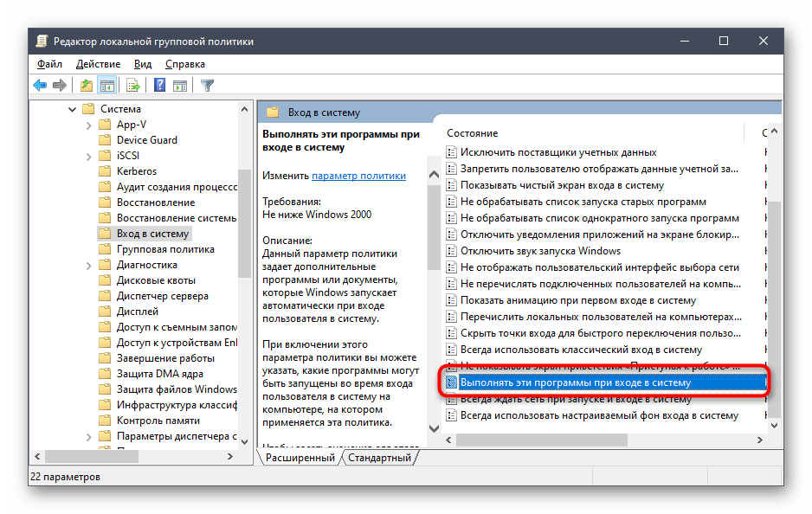Screen dimensions: 812x514
Task: Click the Состояние column header
Action: pyautogui.click(x=473, y=133)
